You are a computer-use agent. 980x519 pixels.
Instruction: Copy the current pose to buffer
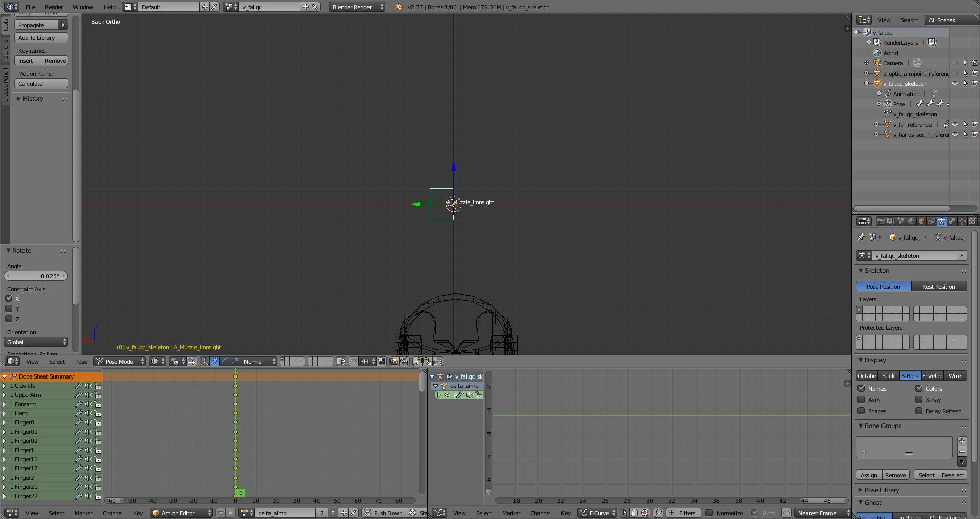pos(418,361)
